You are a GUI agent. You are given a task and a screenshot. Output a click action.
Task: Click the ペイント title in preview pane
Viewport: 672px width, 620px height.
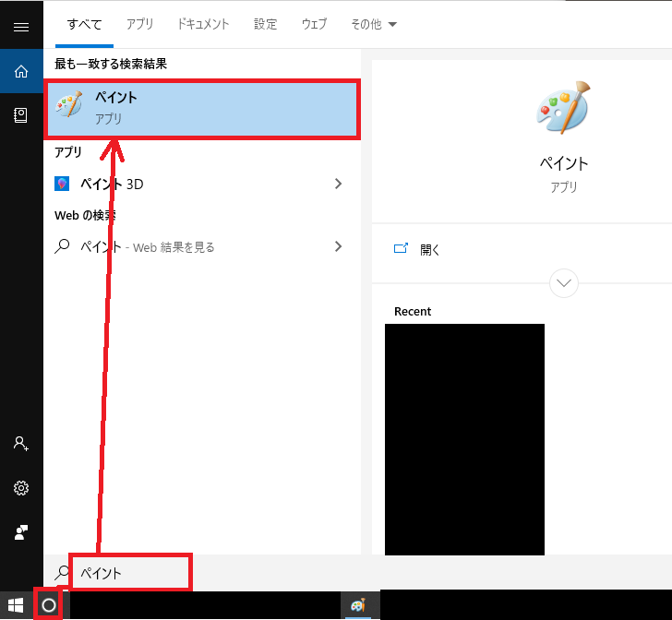[564, 163]
